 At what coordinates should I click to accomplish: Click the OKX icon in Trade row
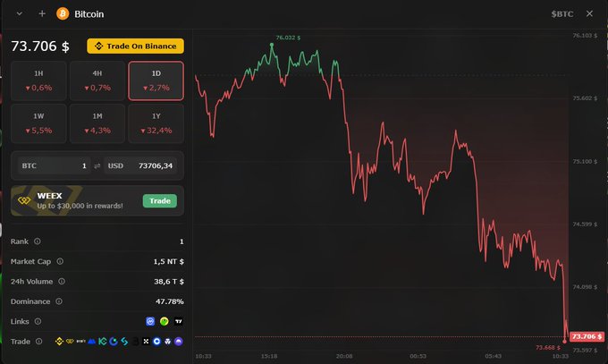146,342
